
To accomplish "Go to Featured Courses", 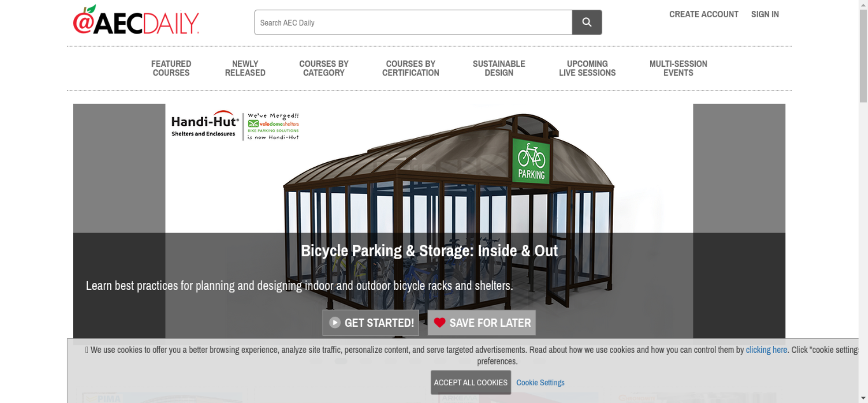I will pos(171,68).
